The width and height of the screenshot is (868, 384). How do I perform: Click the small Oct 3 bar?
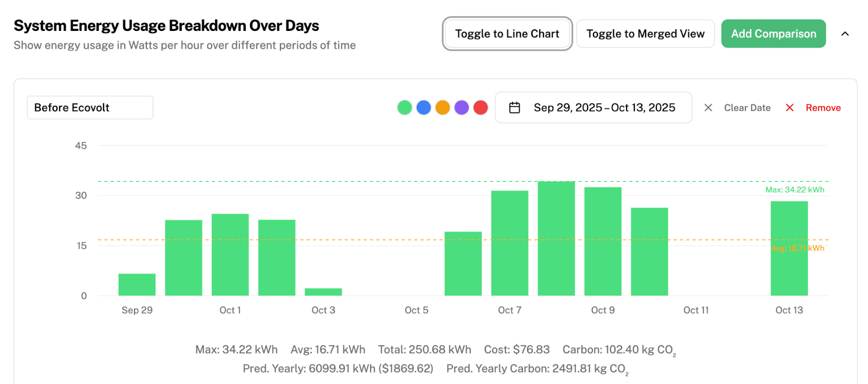pos(323,292)
